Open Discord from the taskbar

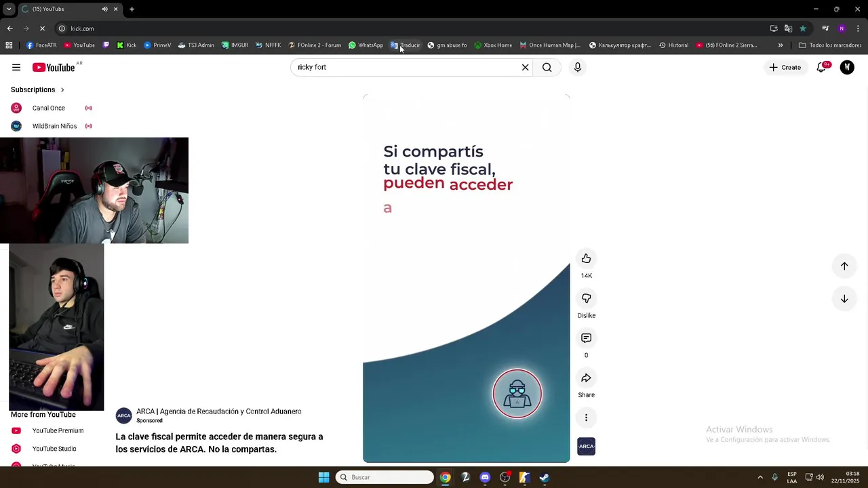tap(485, 477)
